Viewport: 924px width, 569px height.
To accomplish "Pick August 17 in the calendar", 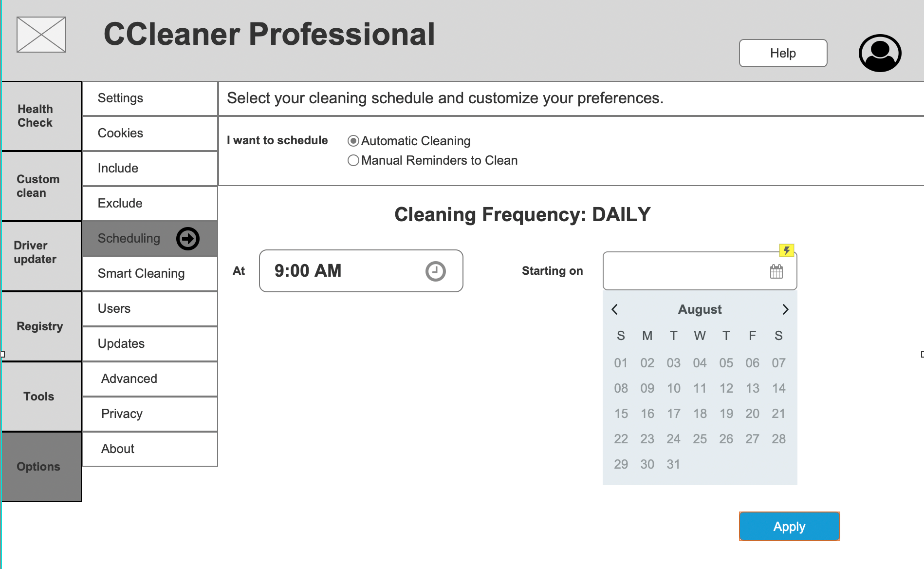I will coord(673,414).
